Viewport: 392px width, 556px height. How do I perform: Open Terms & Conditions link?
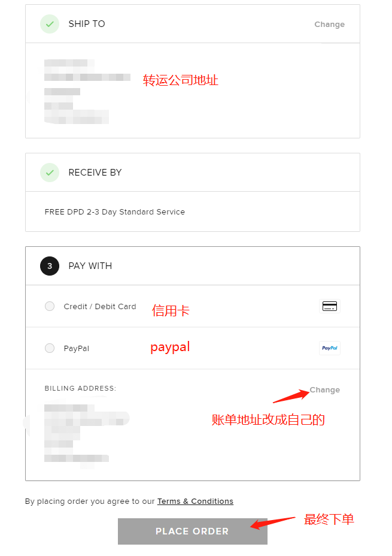[x=195, y=501]
